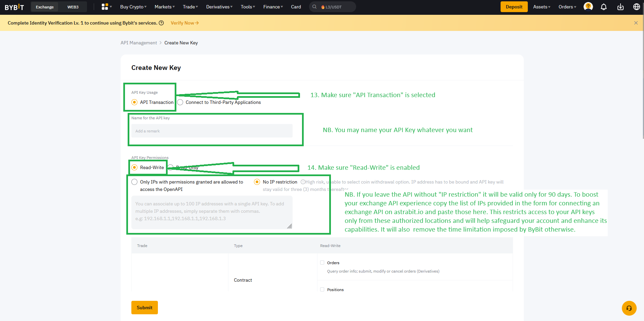Check the Positions permission checkbox
The width and height of the screenshot is (644, 321).
322,289
